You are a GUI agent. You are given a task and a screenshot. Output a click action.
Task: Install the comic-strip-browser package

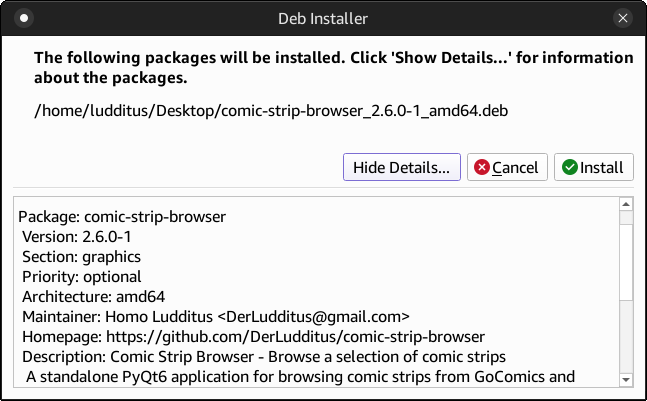click(593, 167)
